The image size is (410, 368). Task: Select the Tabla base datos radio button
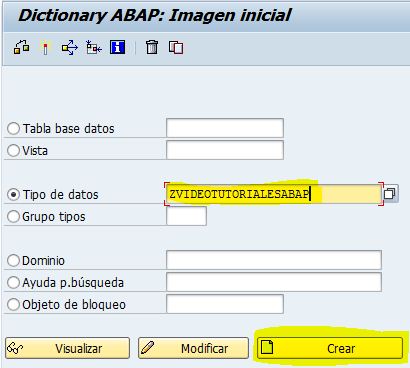point(13,129)
